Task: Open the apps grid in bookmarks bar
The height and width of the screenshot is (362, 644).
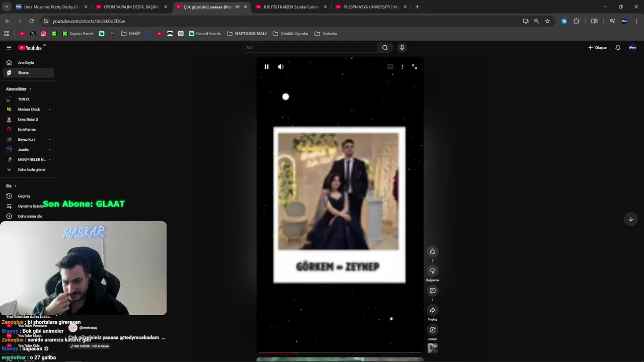Action: (7, 34)
